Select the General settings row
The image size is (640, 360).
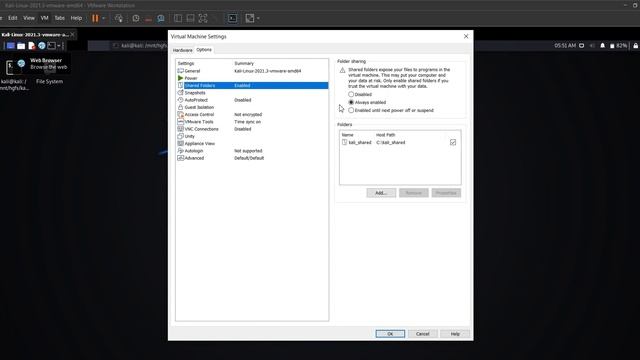coord(252,71)
